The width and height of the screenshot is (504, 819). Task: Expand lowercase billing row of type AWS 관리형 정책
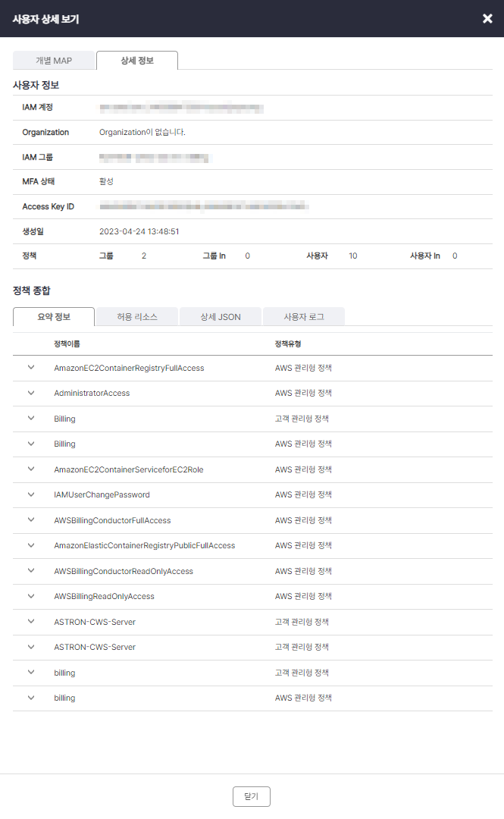tap(31, 698)
